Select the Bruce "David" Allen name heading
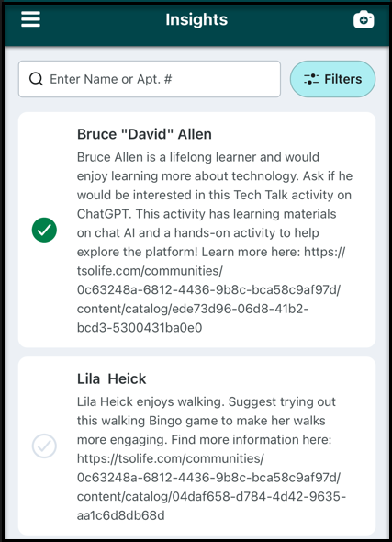This screenshot has width=392, height=542. point(144,134)
